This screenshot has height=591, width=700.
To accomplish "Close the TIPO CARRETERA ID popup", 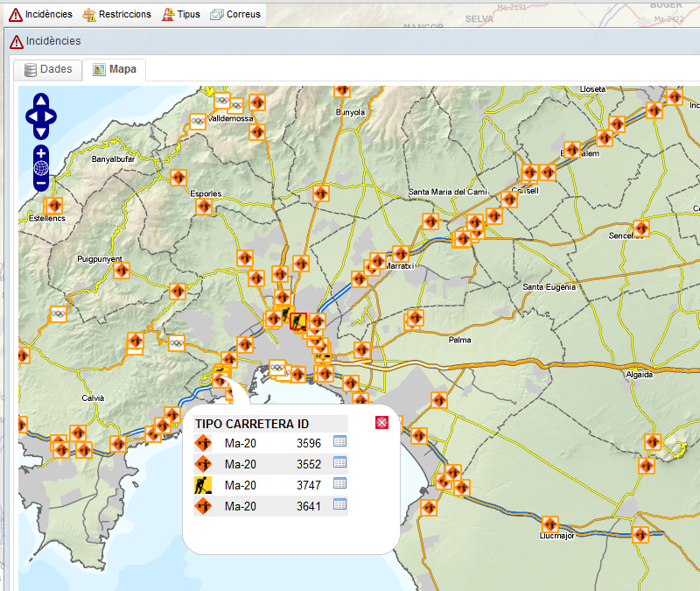I will click(x=381, y=423).
